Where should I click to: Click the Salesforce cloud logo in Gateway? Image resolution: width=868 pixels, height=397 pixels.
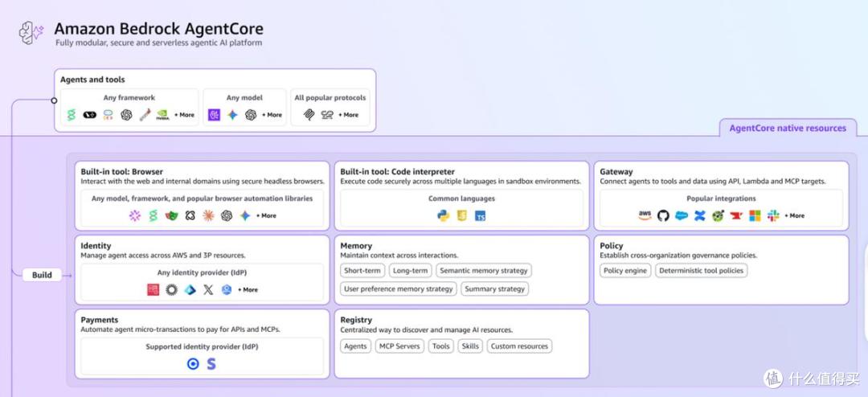682,215
